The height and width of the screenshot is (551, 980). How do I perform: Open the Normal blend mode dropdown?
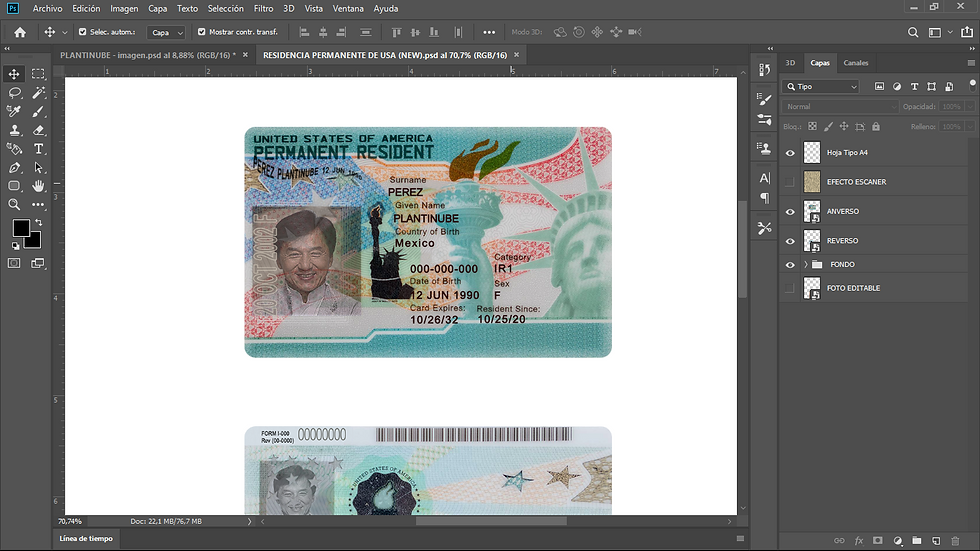coord(840,107)
